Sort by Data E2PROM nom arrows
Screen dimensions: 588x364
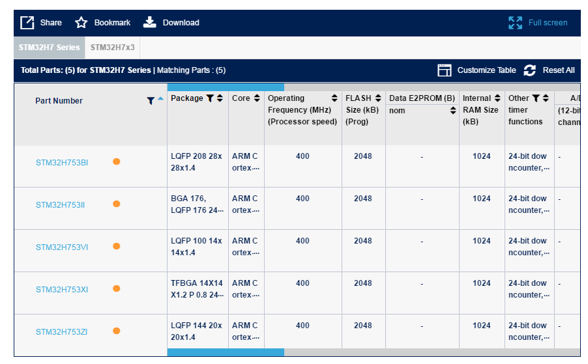[x=453, y=110]
